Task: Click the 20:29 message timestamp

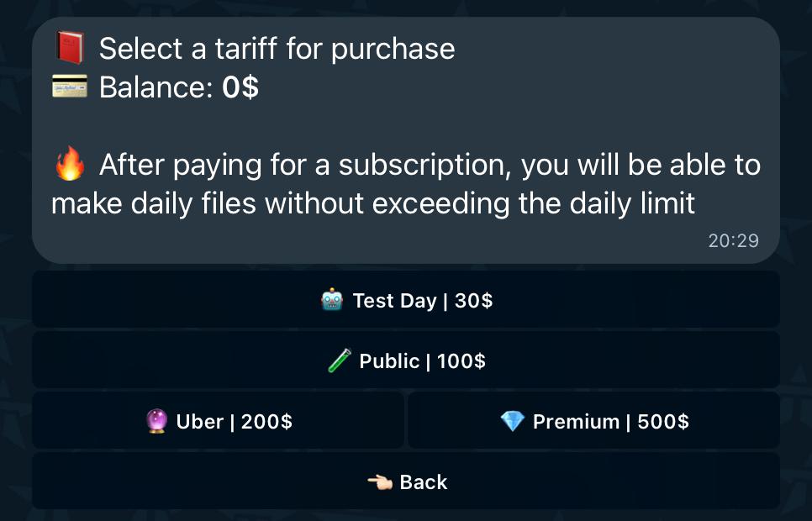Action: click(x=733, y=241)
